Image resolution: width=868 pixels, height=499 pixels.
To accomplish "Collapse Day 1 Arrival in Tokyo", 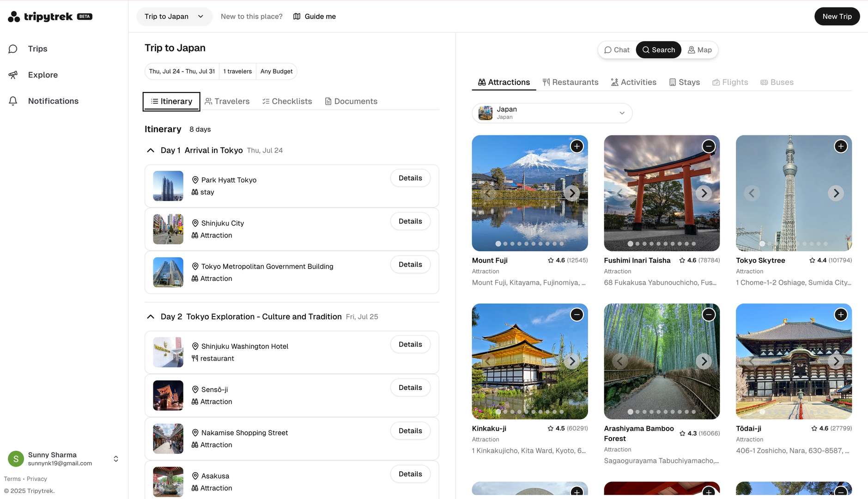I will 151,151.
